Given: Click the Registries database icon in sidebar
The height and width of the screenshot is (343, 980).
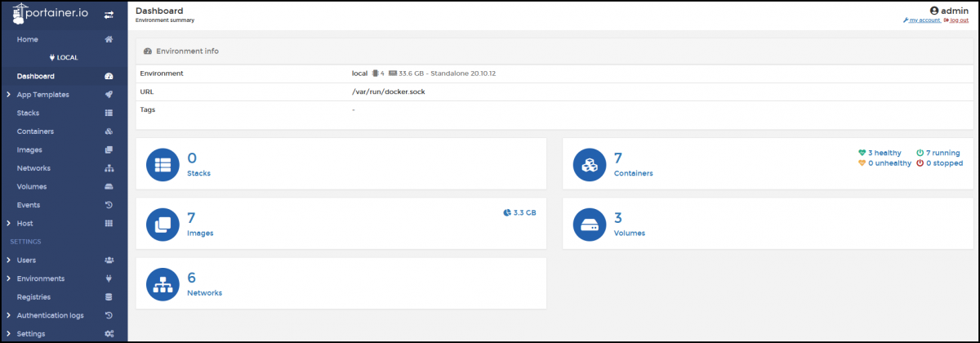Looking at the screenshot, I should pos(109,297).
